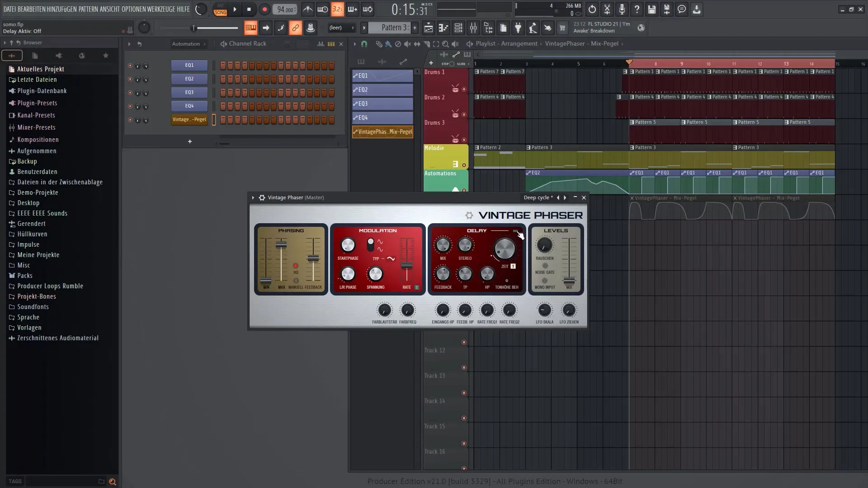Click the save project icon
Viewport: 868px width, 488px height.
651,9
